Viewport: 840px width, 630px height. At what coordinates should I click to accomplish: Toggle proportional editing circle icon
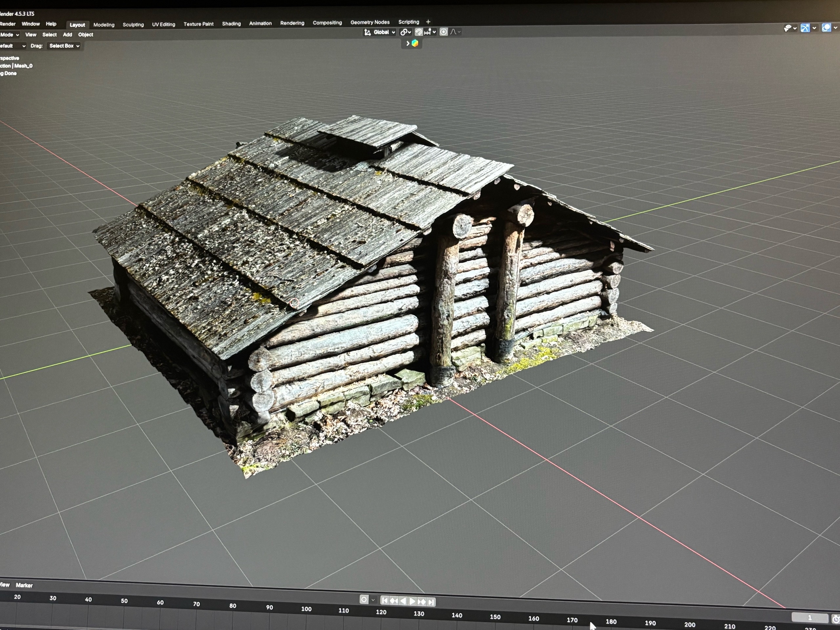(x=443, y=32)
